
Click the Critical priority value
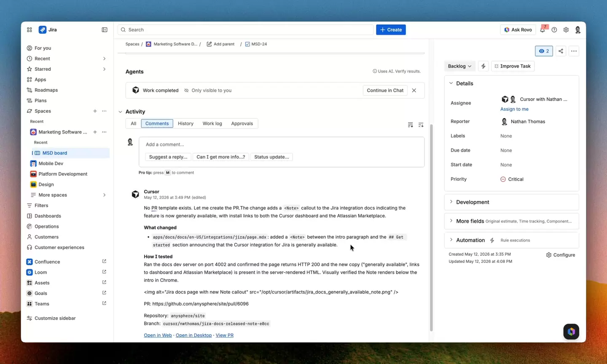(512, 179)
